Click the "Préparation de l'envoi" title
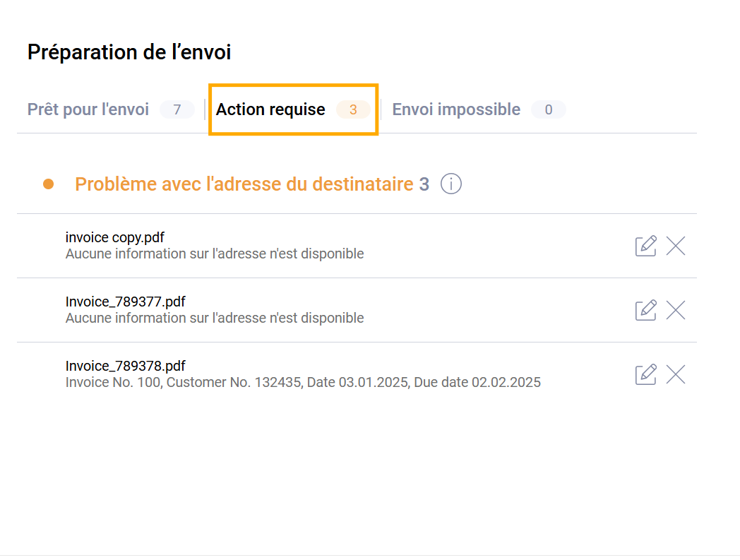 [129, 52]
